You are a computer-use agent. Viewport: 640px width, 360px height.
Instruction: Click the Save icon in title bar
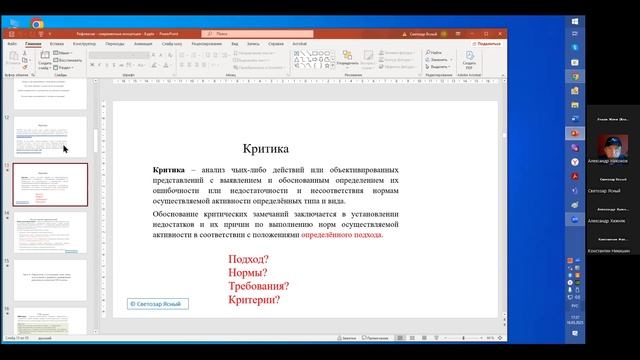tap(11, 34)
